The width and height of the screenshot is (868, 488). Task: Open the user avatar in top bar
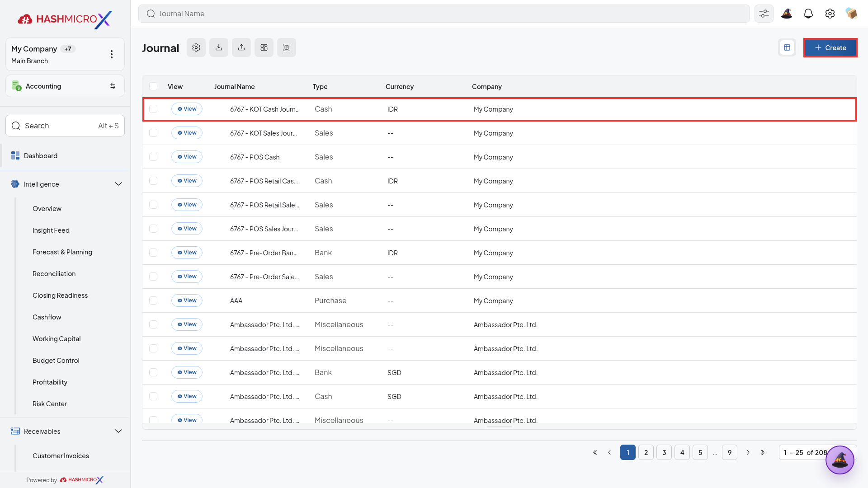pyautogui.click(x=852, y=14)
